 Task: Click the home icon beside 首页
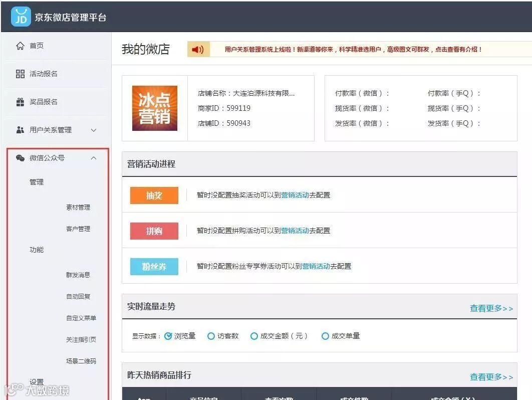coord(21,46)
